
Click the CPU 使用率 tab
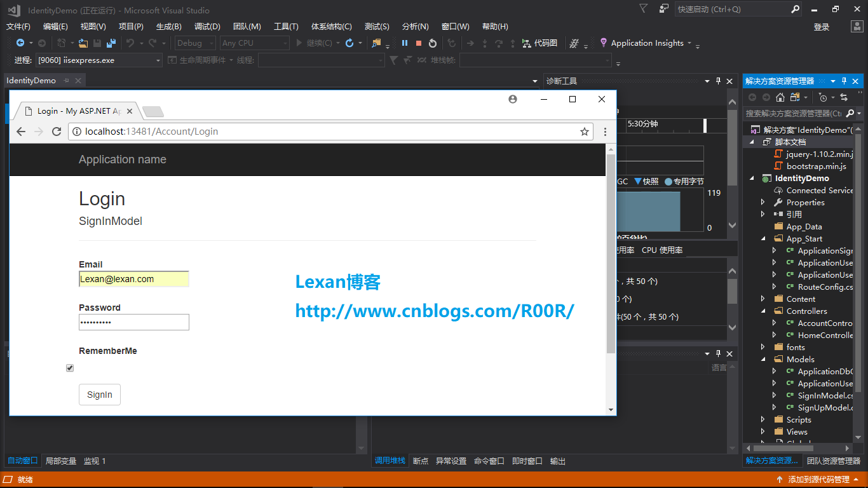pyautogui.click(x=662, y=250)
